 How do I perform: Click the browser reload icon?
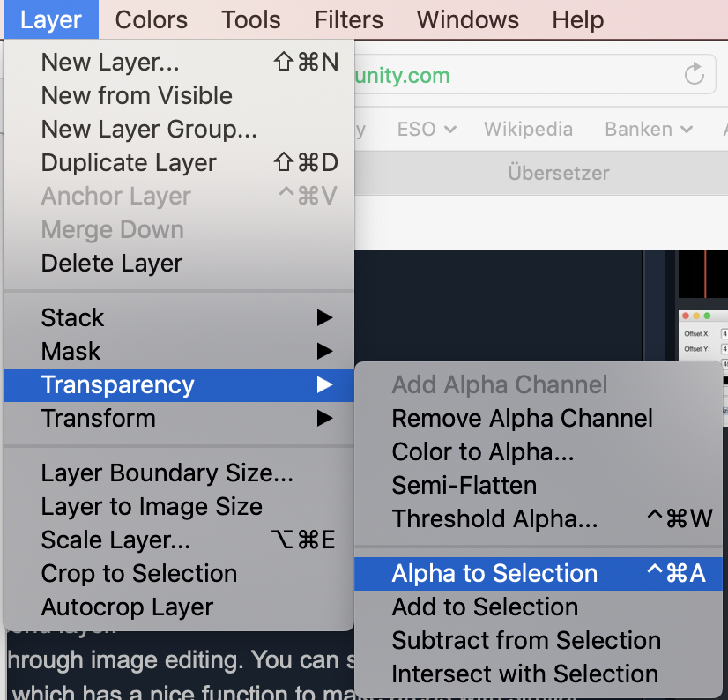(695, 74)
